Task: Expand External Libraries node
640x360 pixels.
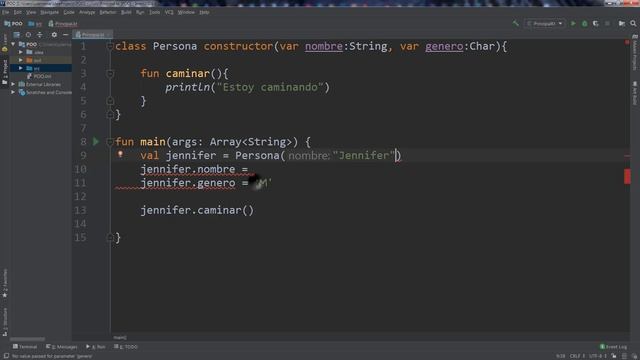Action: [x=13, y=84]
